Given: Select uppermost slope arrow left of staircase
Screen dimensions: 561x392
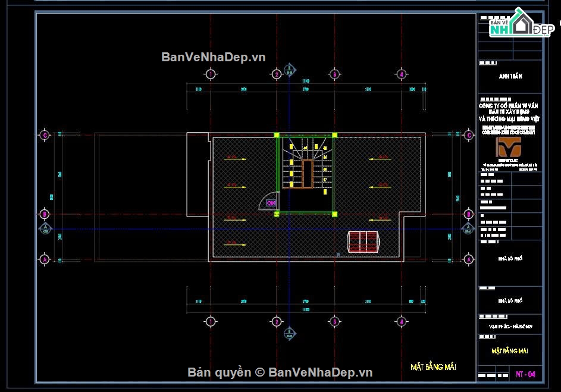Looking at the screenshot, I should [x=235, y=158].
